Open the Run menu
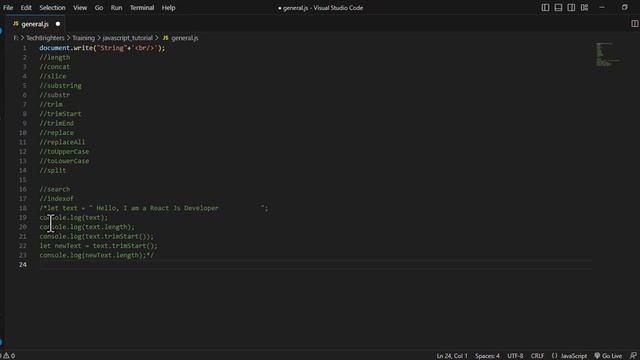Image resolution: width=640 pixels, height=360 pixels. [x=116, y=8]
